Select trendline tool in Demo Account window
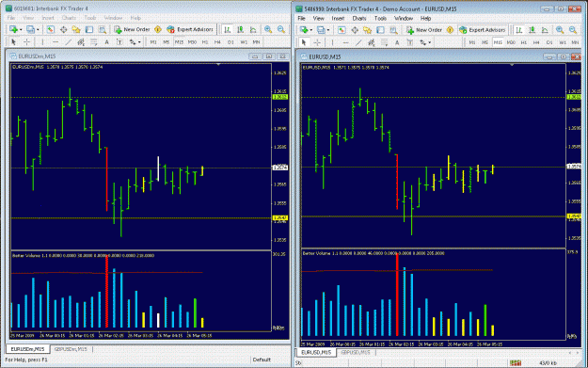The width and height of the screenshot is (588, 368). point(358,42)
